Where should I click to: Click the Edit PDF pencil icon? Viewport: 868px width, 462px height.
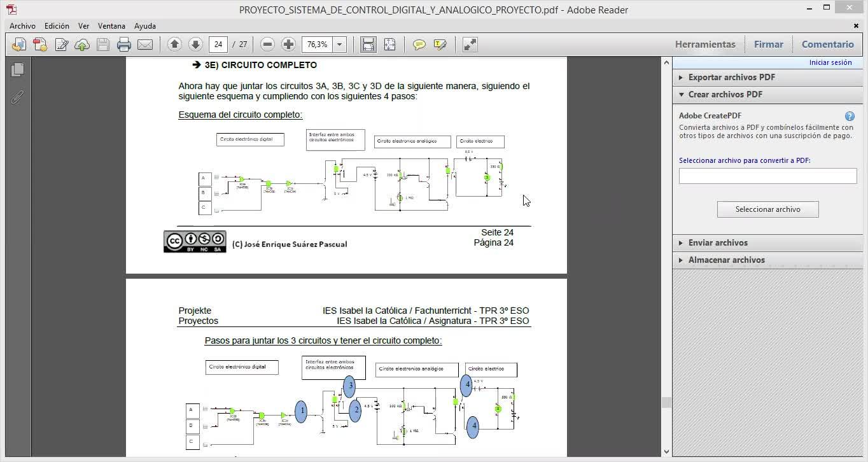pyautogui.click(x=61, y=45)
